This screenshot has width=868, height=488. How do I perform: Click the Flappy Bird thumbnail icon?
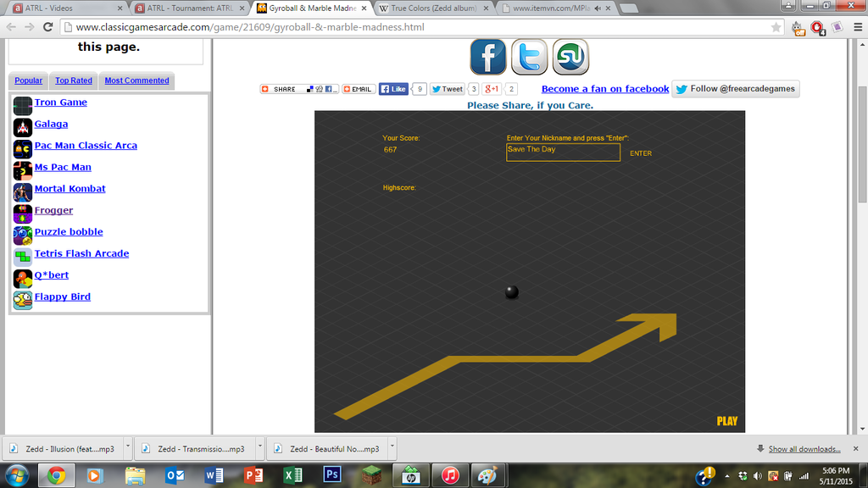point(23,300)
